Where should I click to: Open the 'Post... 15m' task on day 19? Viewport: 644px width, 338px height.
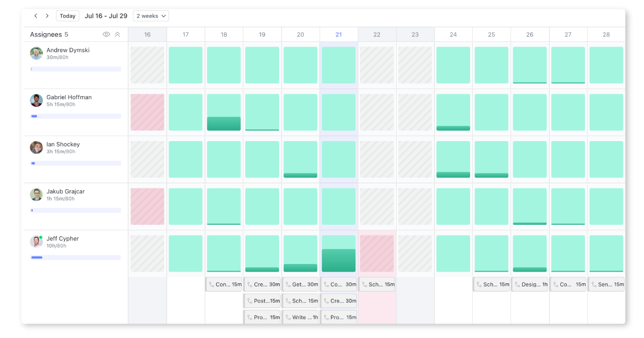tap(262, 301)
